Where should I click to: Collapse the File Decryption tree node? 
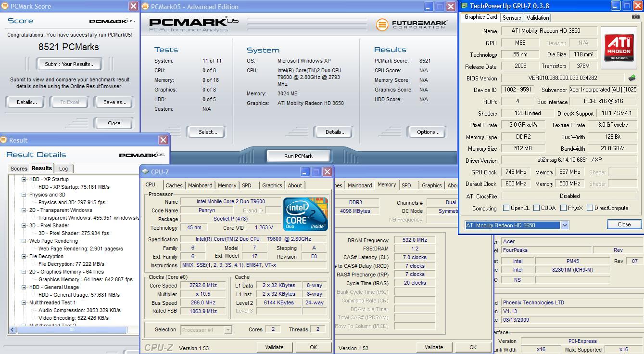coord(24,256)
